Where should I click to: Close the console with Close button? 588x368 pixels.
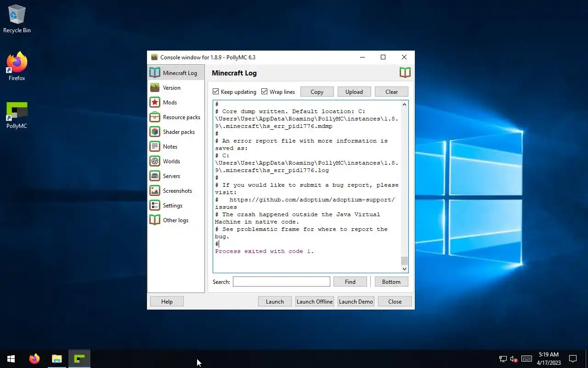click(395, 301)
